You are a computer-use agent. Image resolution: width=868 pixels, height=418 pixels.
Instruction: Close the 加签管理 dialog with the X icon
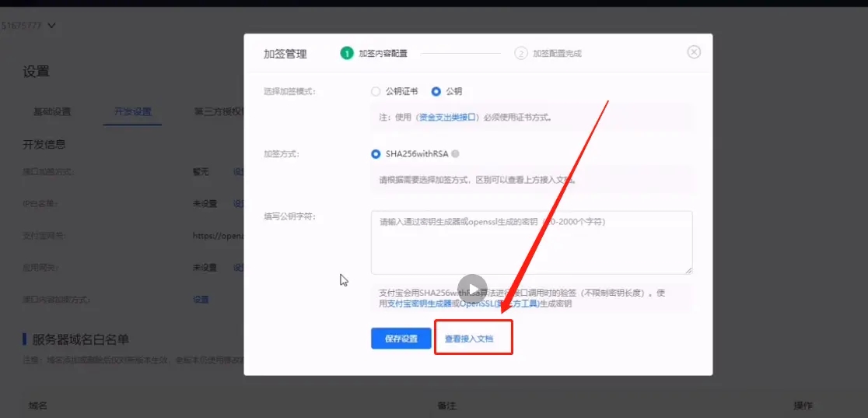coord(694,52)
